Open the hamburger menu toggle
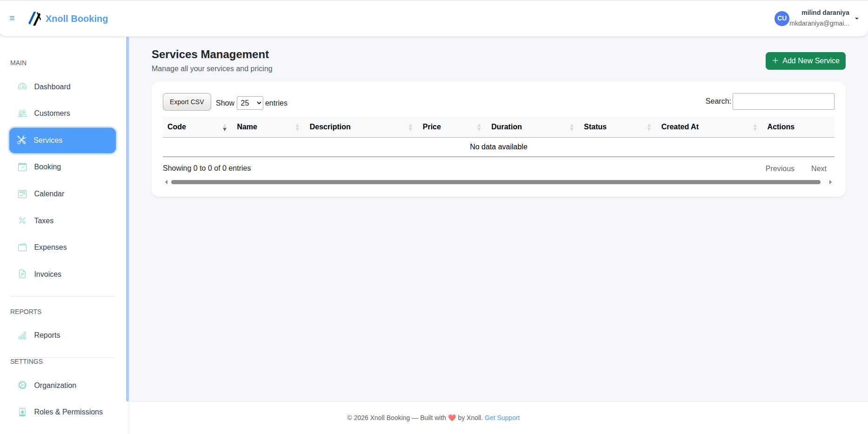The image size is (868, 434). click(x=12, y=18)
